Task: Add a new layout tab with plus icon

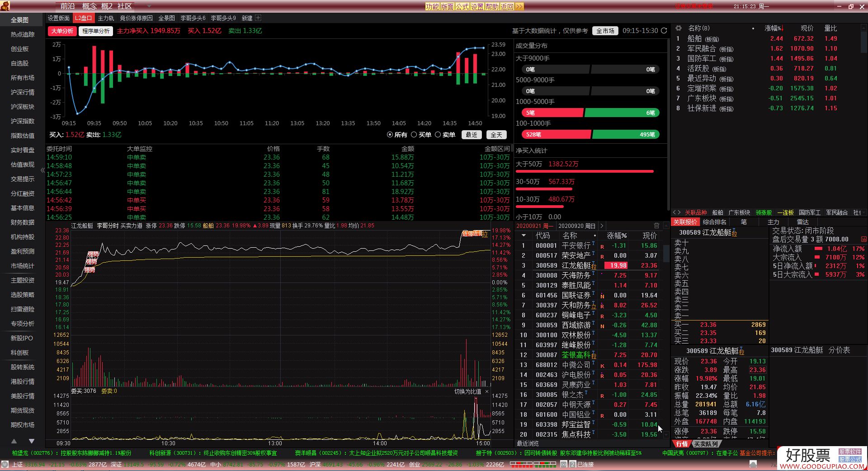Action: pyautogui.click(x=258, y=18)
